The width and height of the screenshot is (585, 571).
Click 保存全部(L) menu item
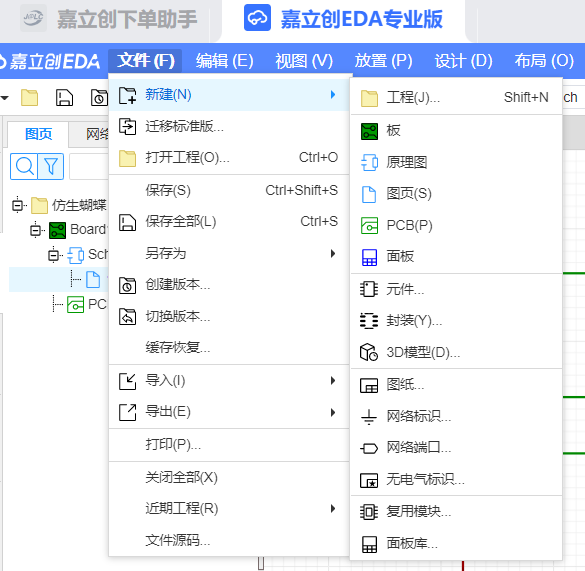229,222
